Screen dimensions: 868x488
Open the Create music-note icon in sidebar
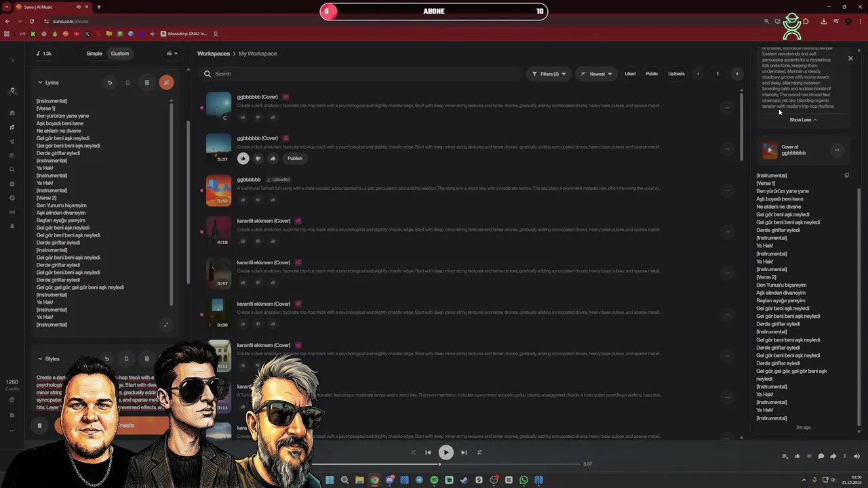[12, 127]
